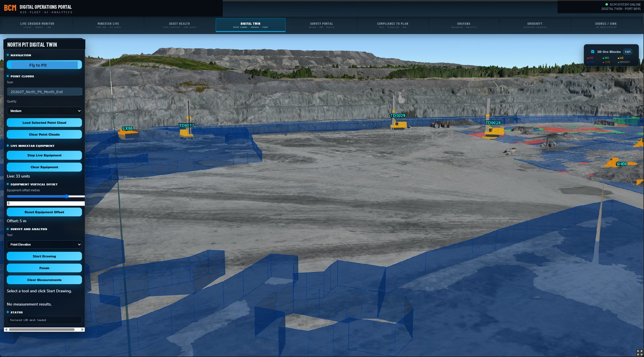Go to the Compliance to Plan tab
The width and height of the screenshot is (644, 357).
392,25
